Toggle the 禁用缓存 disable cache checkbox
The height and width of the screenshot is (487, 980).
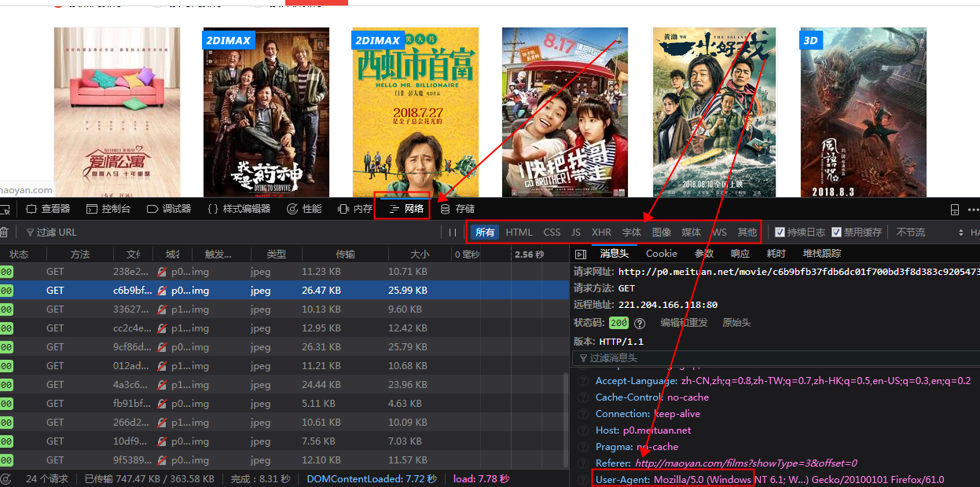[x=836, y=233]
